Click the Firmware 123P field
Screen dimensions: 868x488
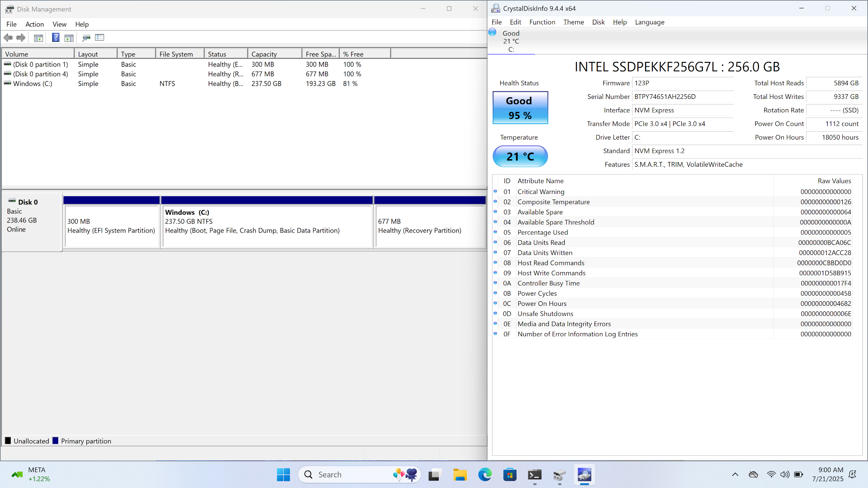tap(683, 83)
